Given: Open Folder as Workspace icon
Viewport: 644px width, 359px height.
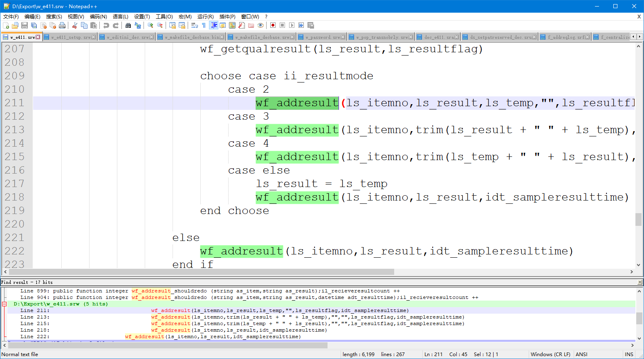Looking at the screenshot, I should coord(251,25).
